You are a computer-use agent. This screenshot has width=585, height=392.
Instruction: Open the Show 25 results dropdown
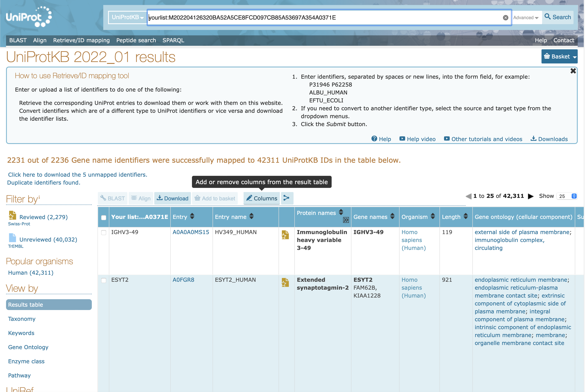tap(567, 196)
